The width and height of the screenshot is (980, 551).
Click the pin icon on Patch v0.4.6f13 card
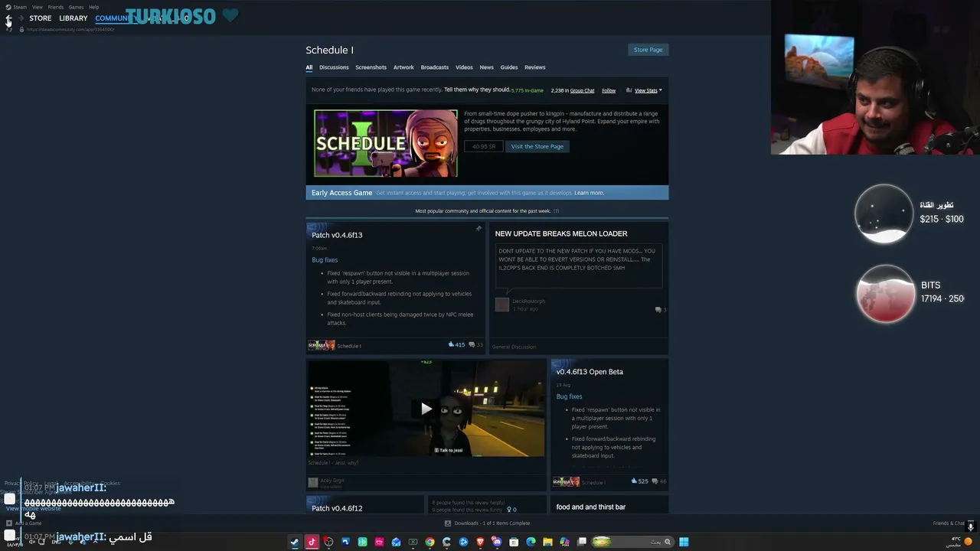[479, 229]
